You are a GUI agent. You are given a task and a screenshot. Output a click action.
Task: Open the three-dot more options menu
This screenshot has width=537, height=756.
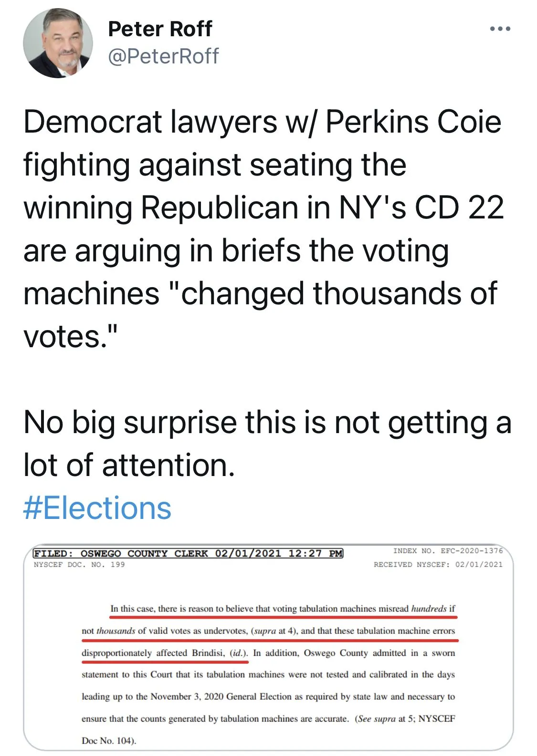tap(500, 29)
